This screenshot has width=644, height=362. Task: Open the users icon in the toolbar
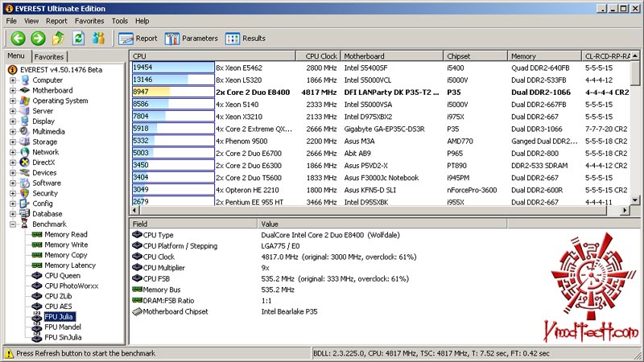point(98,38)
